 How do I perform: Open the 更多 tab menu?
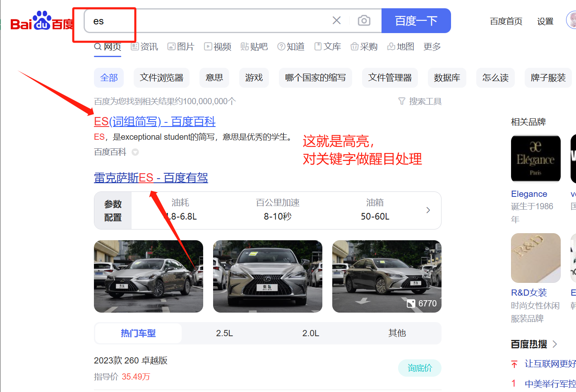tap(432, 47)
